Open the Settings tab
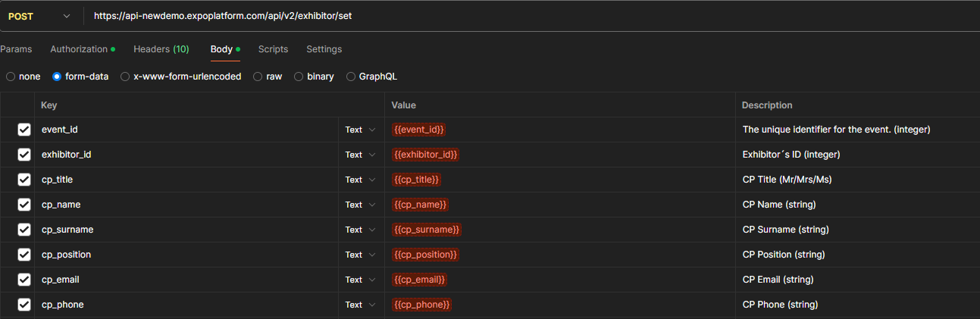The image size is (980, 319). coord(324,49)
